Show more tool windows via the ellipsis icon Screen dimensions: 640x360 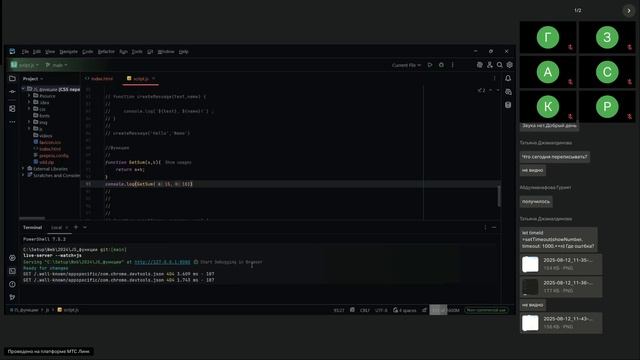[x=12, y=122]
